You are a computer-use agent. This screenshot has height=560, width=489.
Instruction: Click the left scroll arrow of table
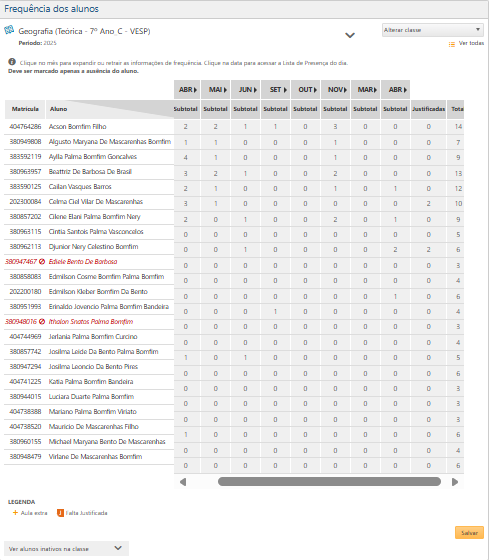tap(183, 482)
